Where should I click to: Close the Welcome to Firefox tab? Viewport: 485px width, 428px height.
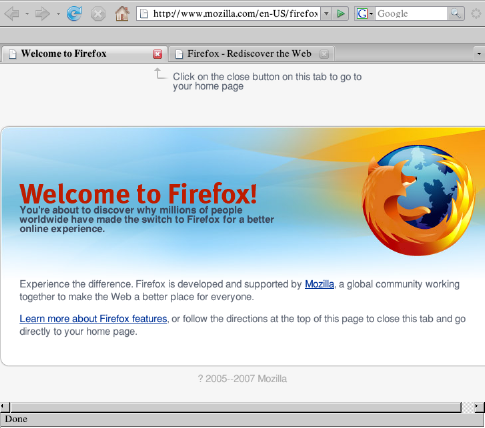click(x=157, y=54)
